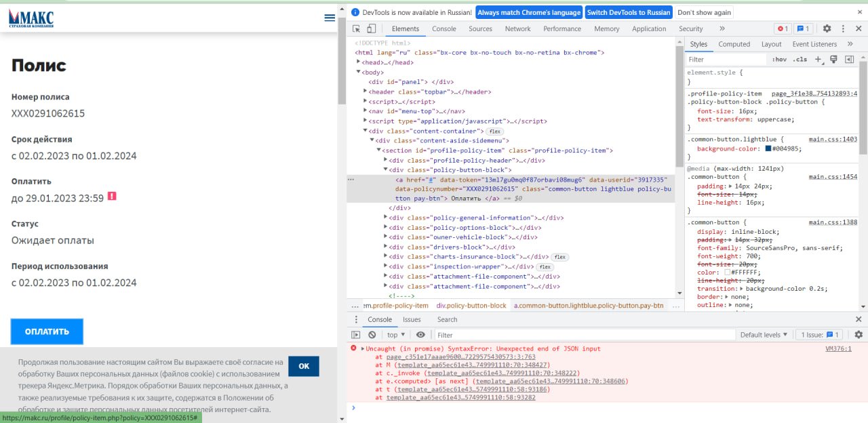Screen dimensions: 868x423
Task: Toggle the device toolbar icon
Action: click(x=372, y=28)
